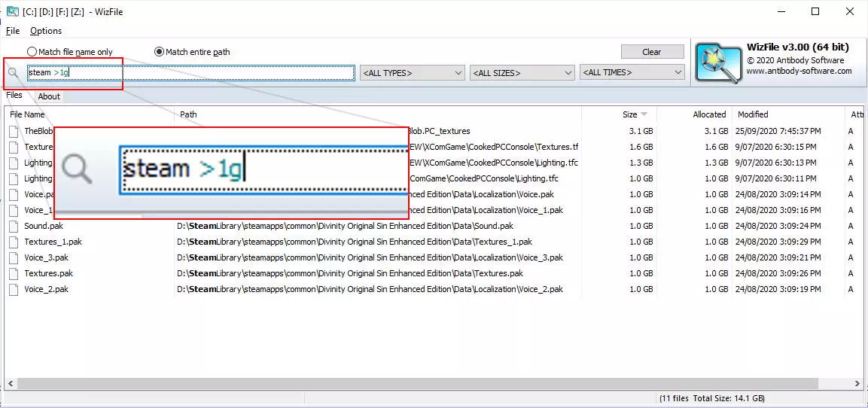Click the horizontal scrollbar thumb

tap(418, 383)
